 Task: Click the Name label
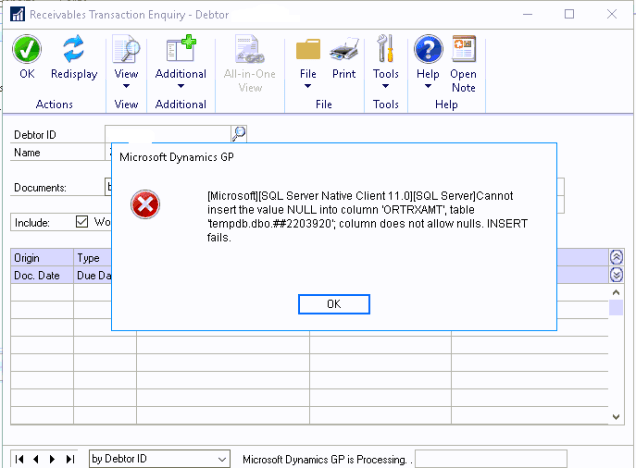click(x=27, y=152)
